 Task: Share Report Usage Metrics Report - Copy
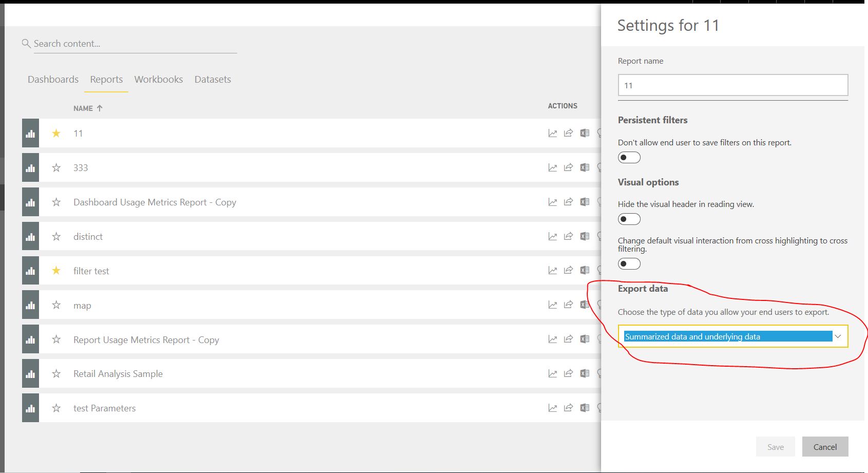tap(568, 339)
